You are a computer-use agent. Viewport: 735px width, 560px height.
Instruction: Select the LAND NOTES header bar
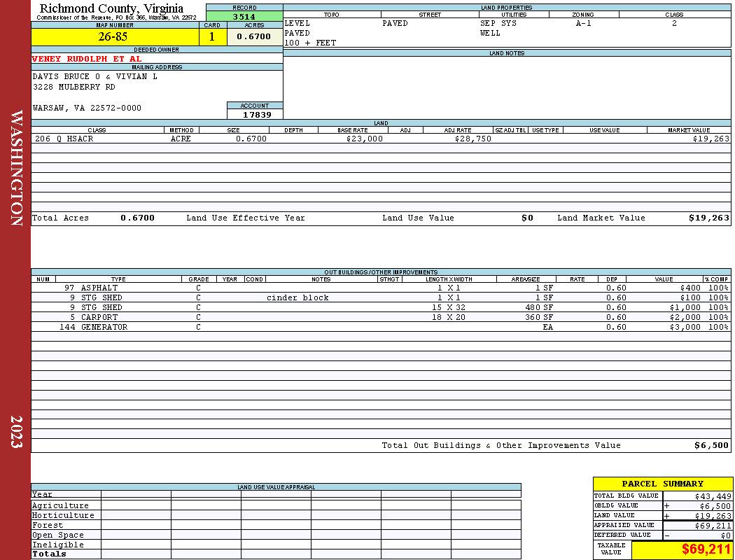point(507,53)
